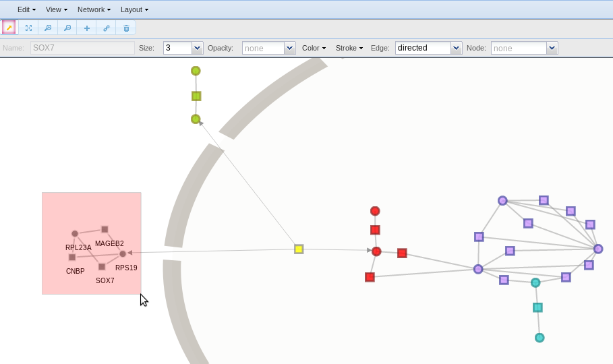Click the zoom in magnifier icon
The height and width of the screenshot is (364, 613).
[x=48, y=28]
